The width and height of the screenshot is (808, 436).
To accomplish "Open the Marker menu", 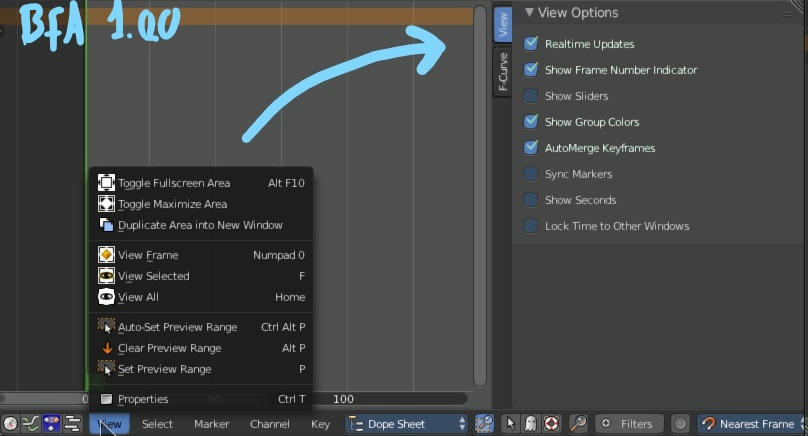I will 211,424.
